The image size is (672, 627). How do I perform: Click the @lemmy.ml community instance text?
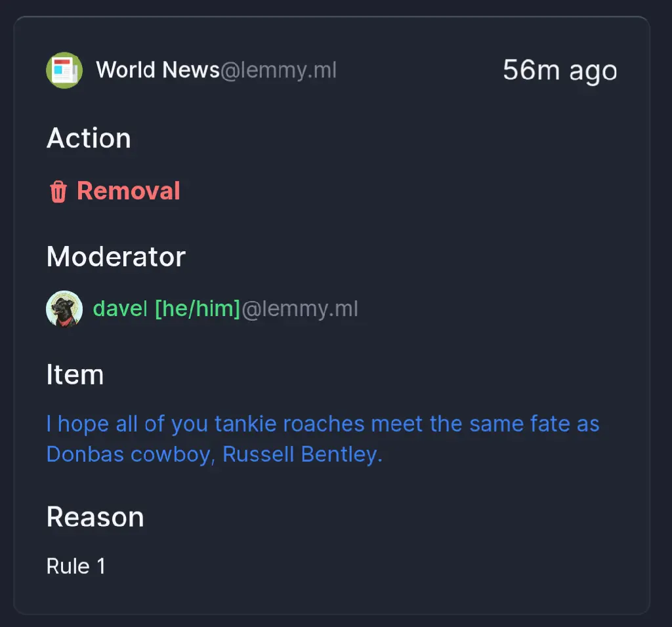pos(278,70)
